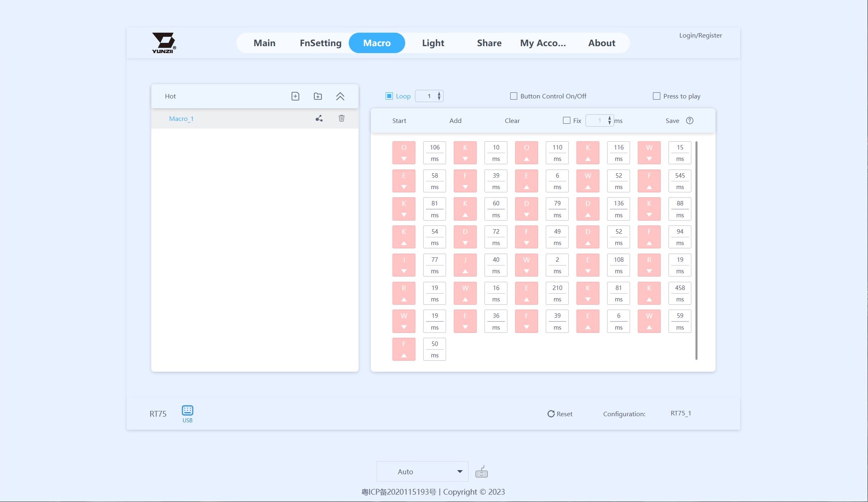Select the K key-up tile before 458 ms

649,293
